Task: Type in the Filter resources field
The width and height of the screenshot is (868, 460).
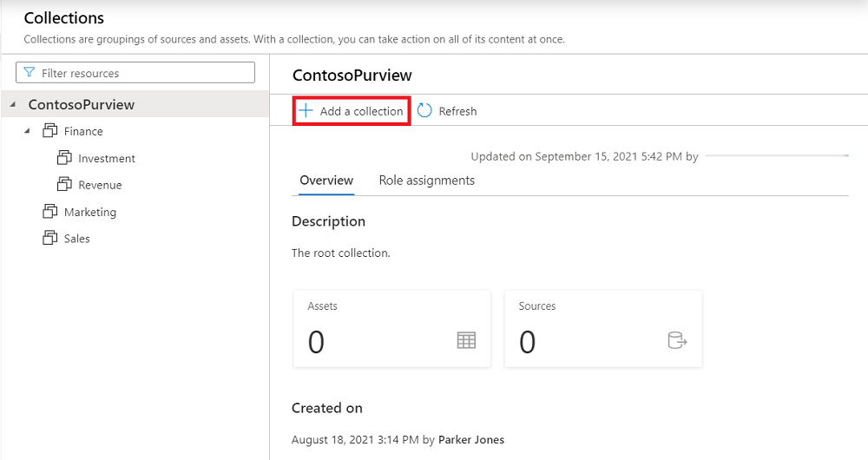Action: 143,73
